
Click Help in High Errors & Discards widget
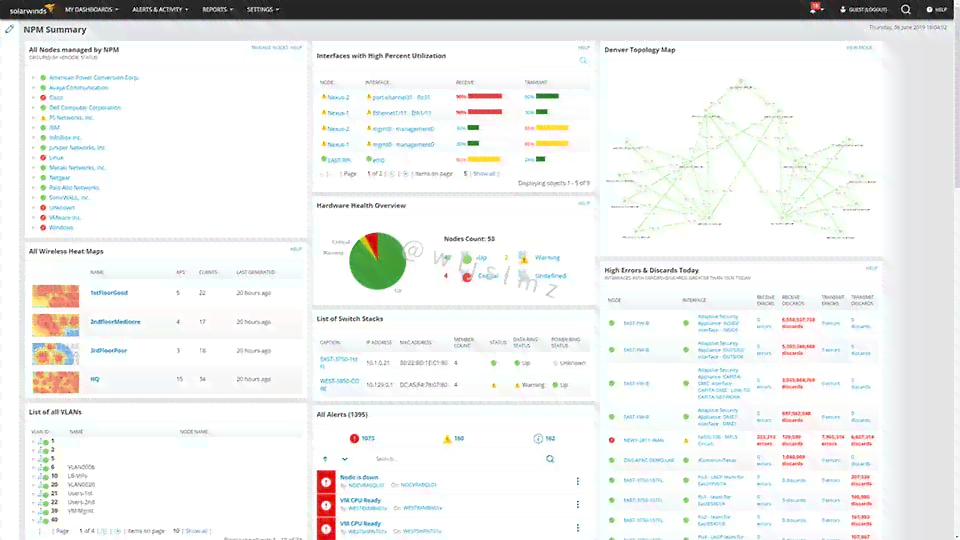click(871, 268)
